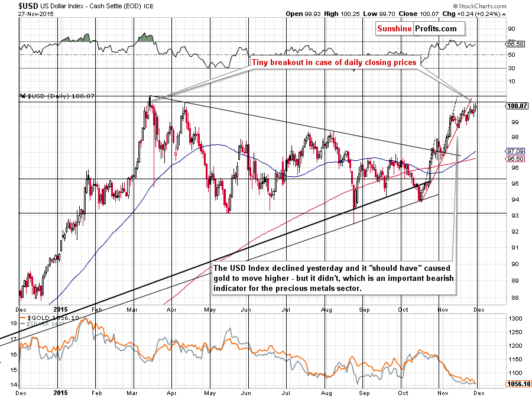Viewport: 532px width, 398px height.
Task: Click the green up-triangle change indicator
Action: point(504,14)
